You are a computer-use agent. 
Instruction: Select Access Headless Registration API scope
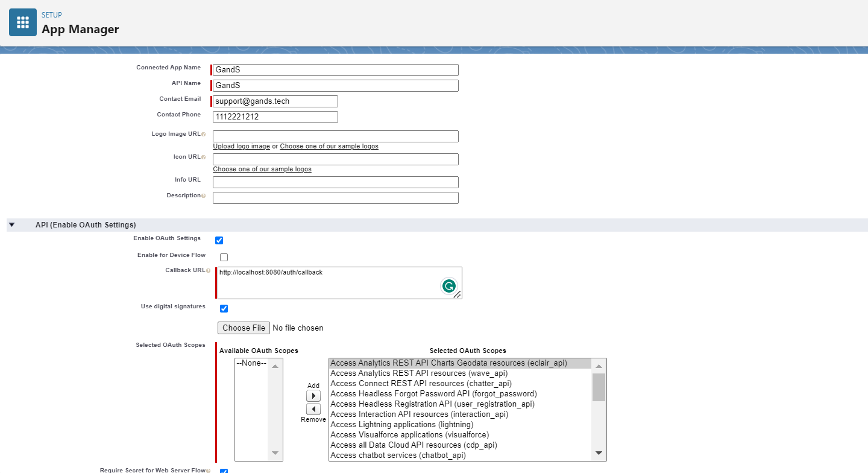pos(461,404)
